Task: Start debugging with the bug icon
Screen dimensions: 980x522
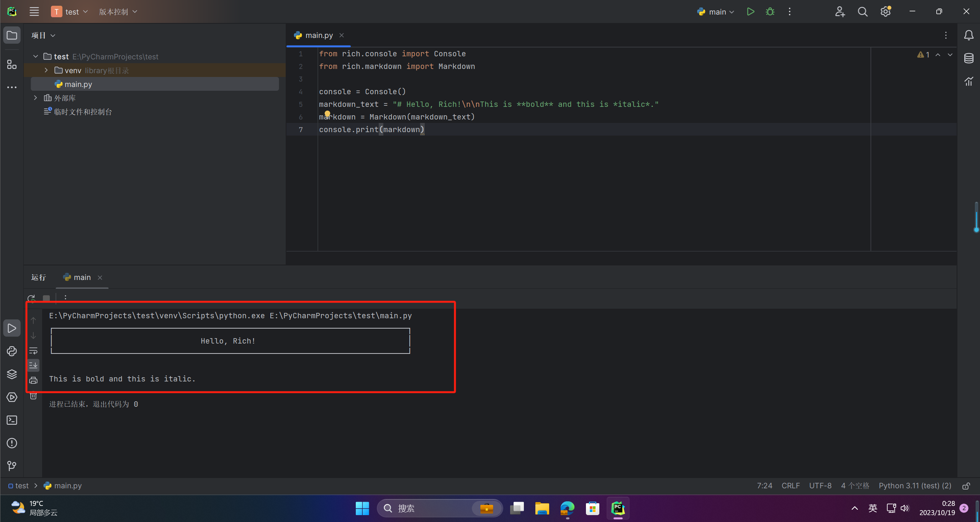Action: [770, 11]
